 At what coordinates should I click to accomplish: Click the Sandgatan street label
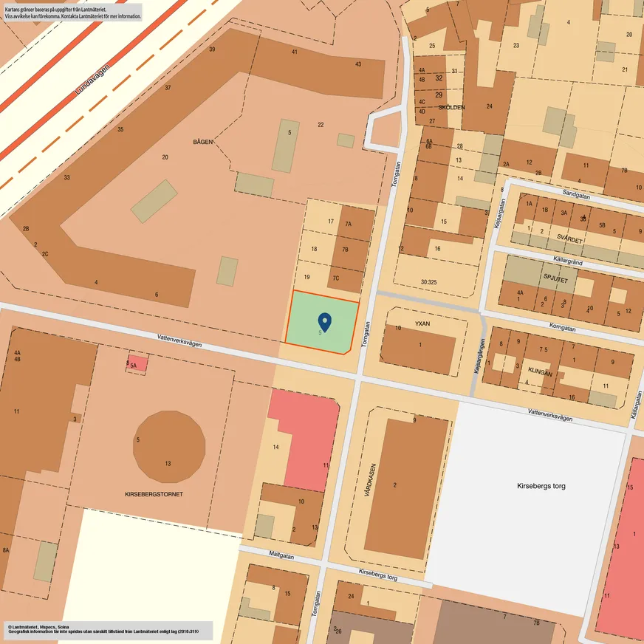tap(576, 194)
